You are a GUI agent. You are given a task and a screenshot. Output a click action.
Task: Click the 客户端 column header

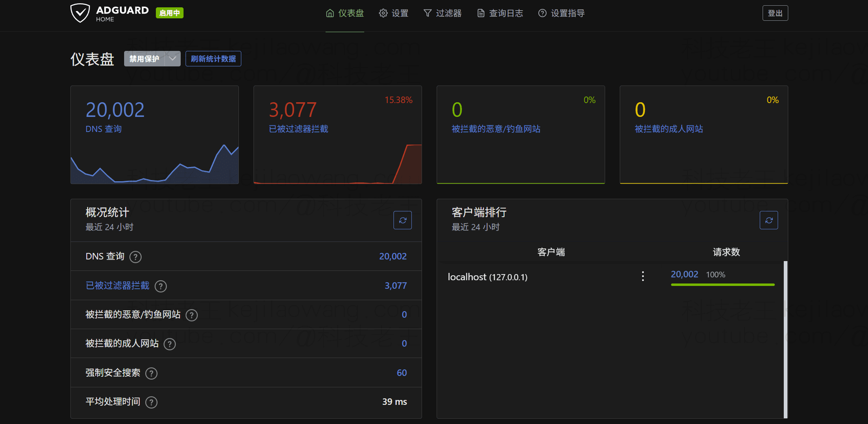[551, 252]
